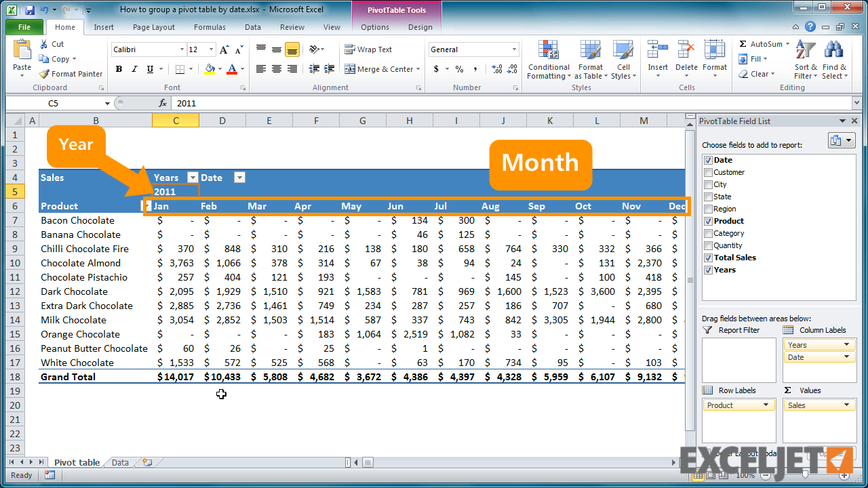
Task: Click the Font Color letter A
Action: [x=233, y=69]
